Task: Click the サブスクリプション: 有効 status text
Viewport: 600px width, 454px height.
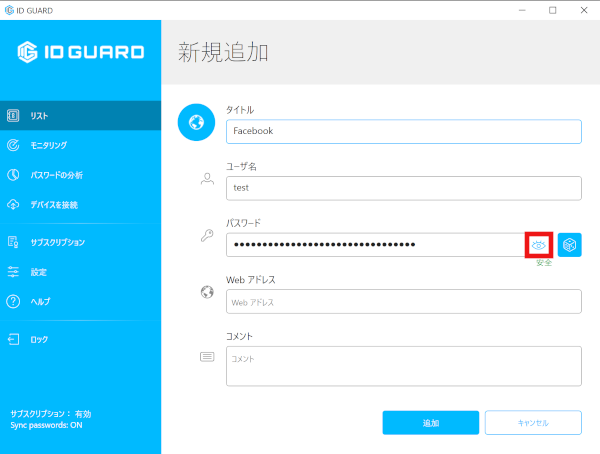Action: 51,414
